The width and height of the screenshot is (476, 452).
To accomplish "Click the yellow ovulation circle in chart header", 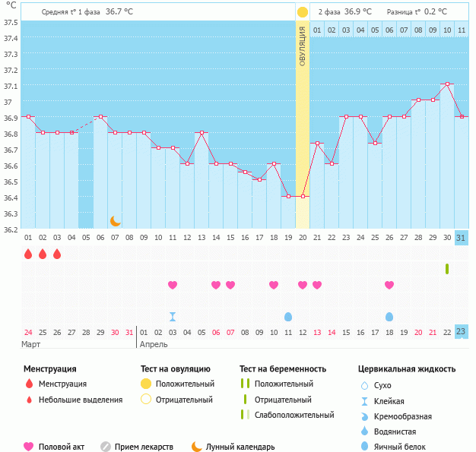I will [303, 12].
